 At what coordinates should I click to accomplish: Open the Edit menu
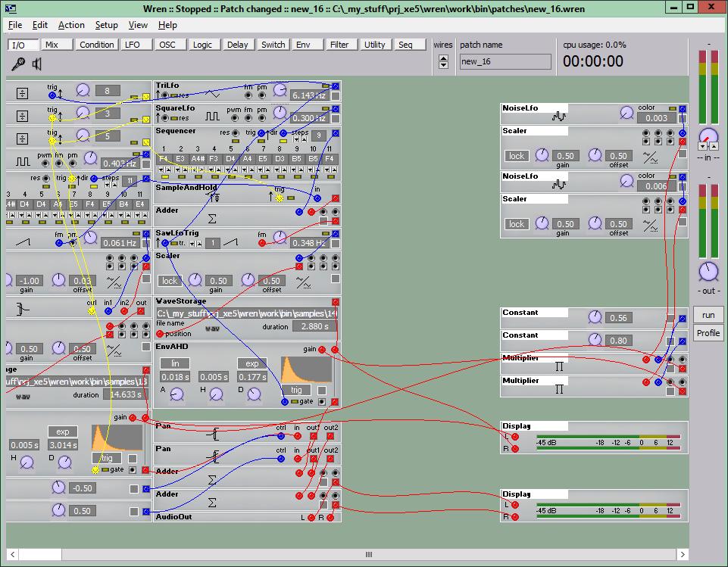point(40,25)
